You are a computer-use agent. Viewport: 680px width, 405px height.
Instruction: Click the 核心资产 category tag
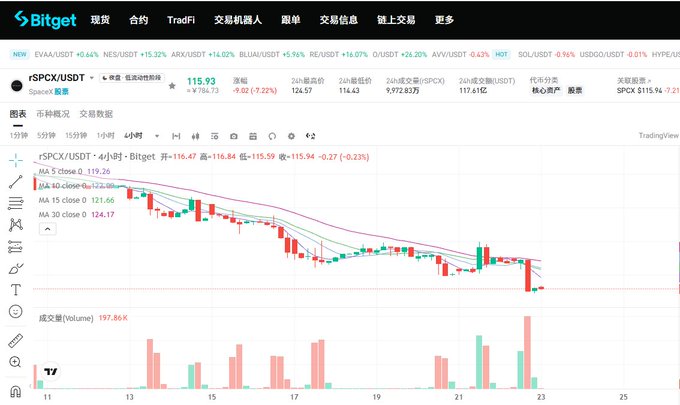point(546,91)
